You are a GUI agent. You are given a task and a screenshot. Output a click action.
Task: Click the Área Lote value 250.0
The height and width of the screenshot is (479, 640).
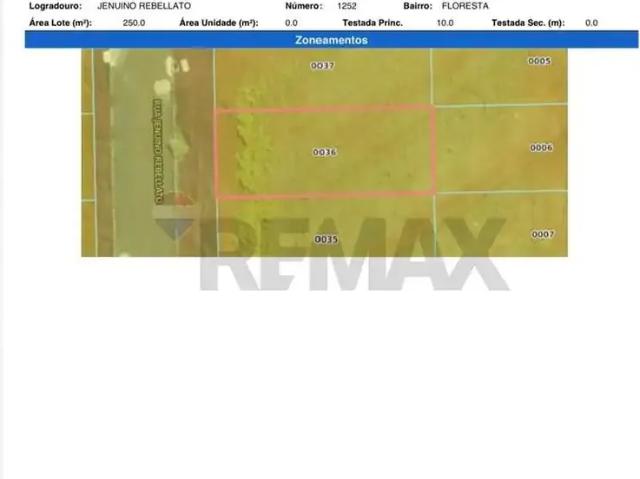point(134,23)
